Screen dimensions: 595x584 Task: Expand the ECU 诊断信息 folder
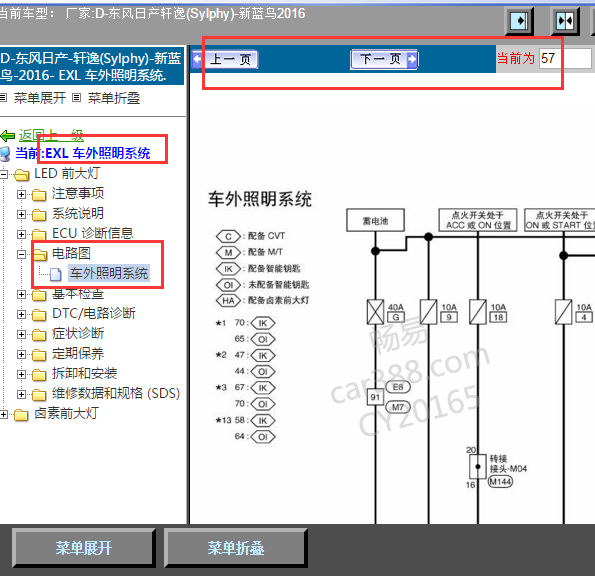click(21, 234)
